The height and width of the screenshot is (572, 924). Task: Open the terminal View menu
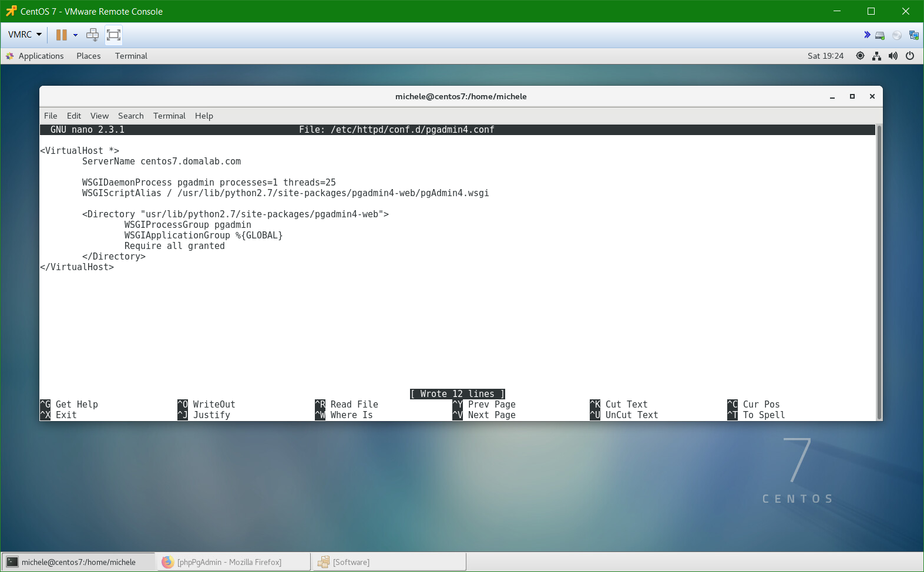99,116
